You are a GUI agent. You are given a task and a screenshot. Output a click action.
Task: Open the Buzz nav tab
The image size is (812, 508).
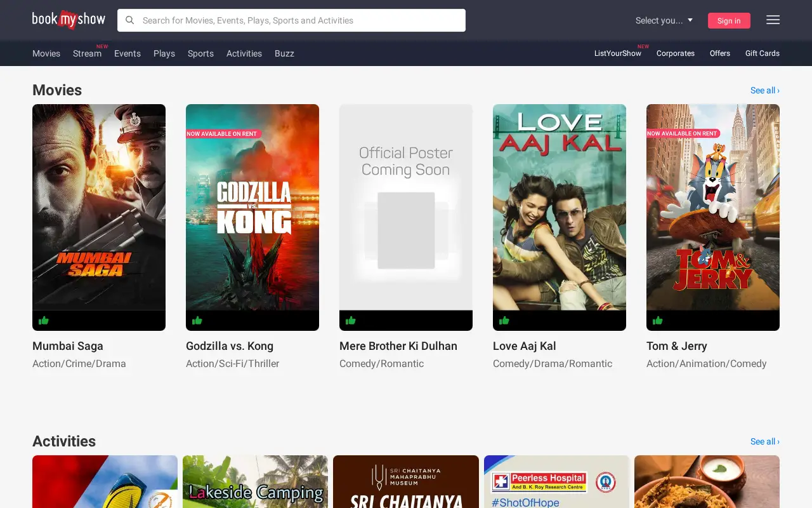pyautogui.click(x=284, y=53)
